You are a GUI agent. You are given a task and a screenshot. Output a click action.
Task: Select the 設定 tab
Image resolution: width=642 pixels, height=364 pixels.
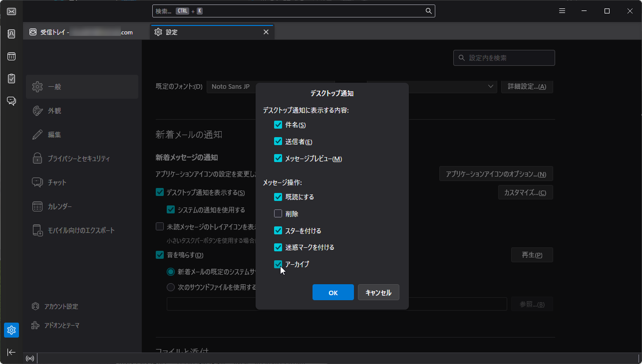pyautogui.click(x=212, y=32)
